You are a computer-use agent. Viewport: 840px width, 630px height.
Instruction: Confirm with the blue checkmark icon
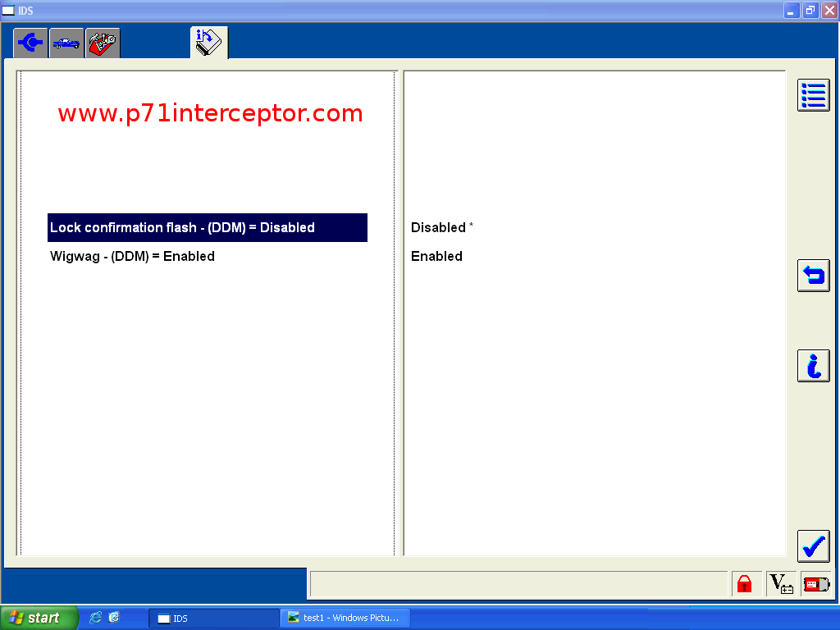[813, 546]
